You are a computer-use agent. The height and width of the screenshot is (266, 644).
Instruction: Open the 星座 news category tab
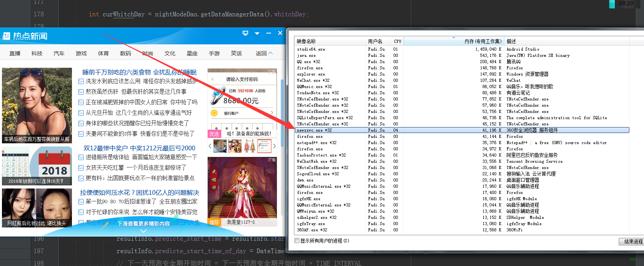pyautogui.click(x=192, y=53)
